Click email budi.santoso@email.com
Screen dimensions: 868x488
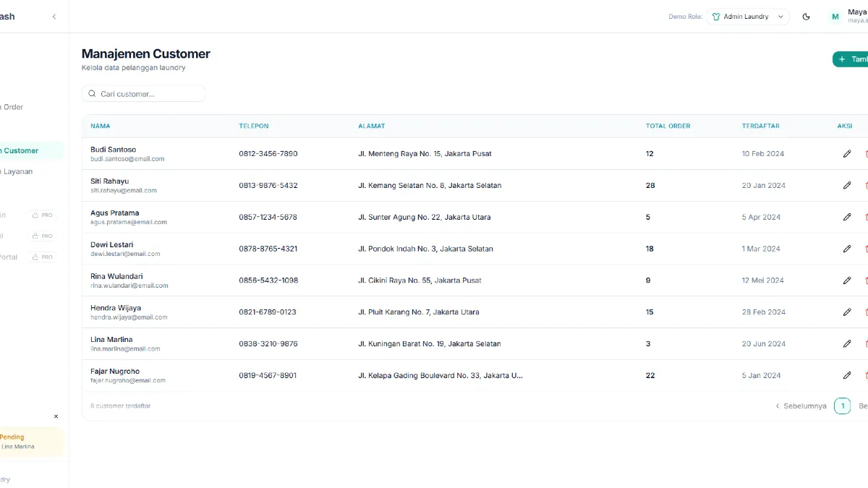pyautogui.click(x=127, y=159)
